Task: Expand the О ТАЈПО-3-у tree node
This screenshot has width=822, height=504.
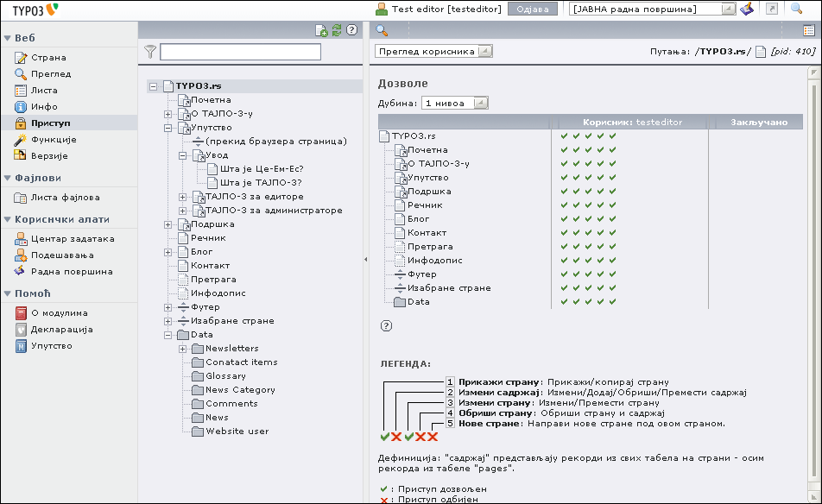Action: pos(168,114)
